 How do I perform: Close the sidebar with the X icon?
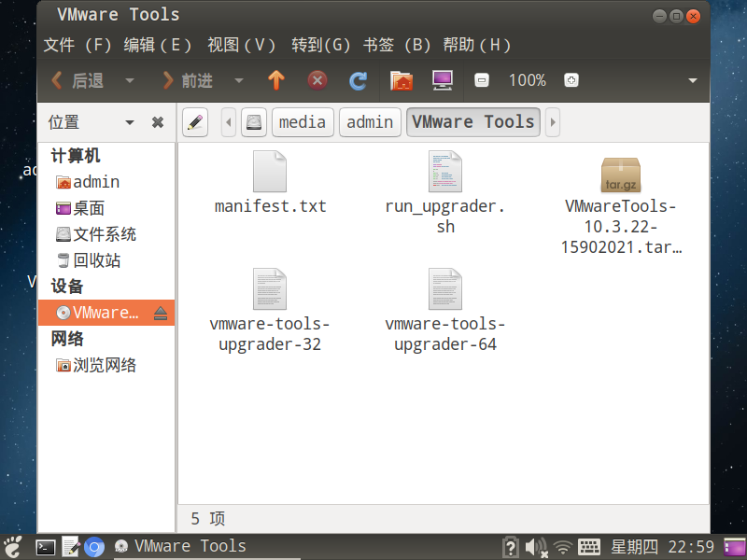(x=158, y=122)
